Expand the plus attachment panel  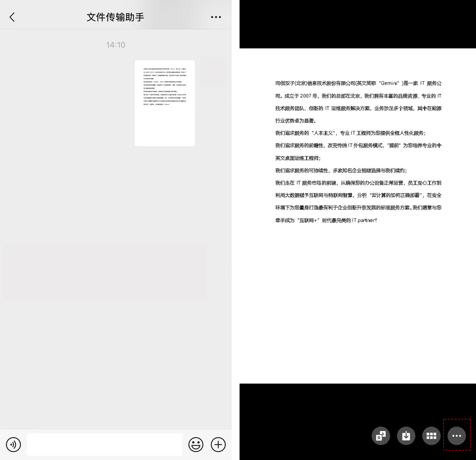click(218, 444)
